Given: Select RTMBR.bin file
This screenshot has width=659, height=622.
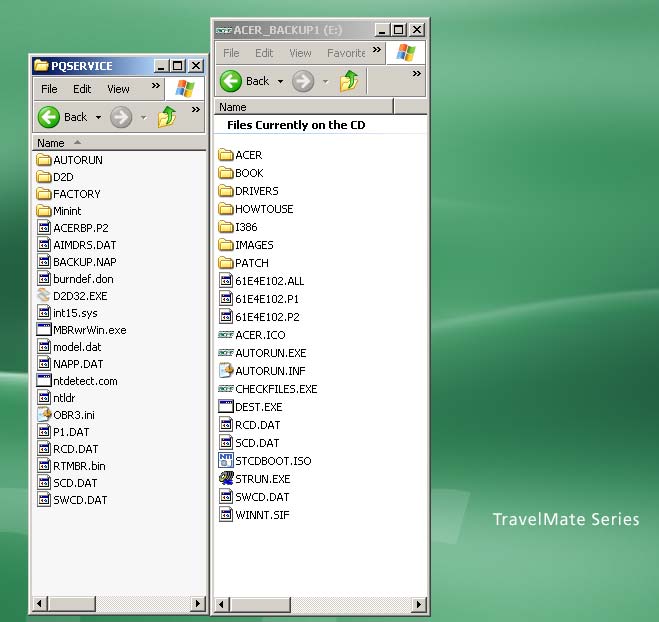Looking at the screenshot, I should (x=71, y=466).
